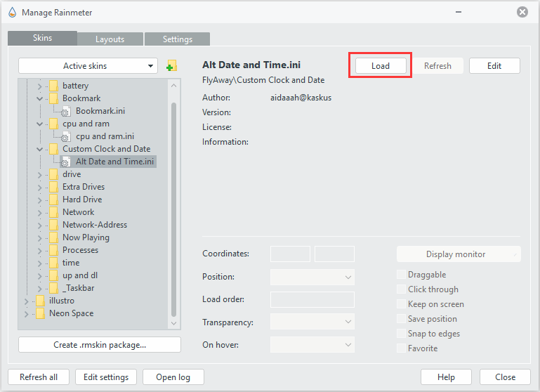Click the Refresh button
This screenshot has width=540, height=392.
[437, 66]
